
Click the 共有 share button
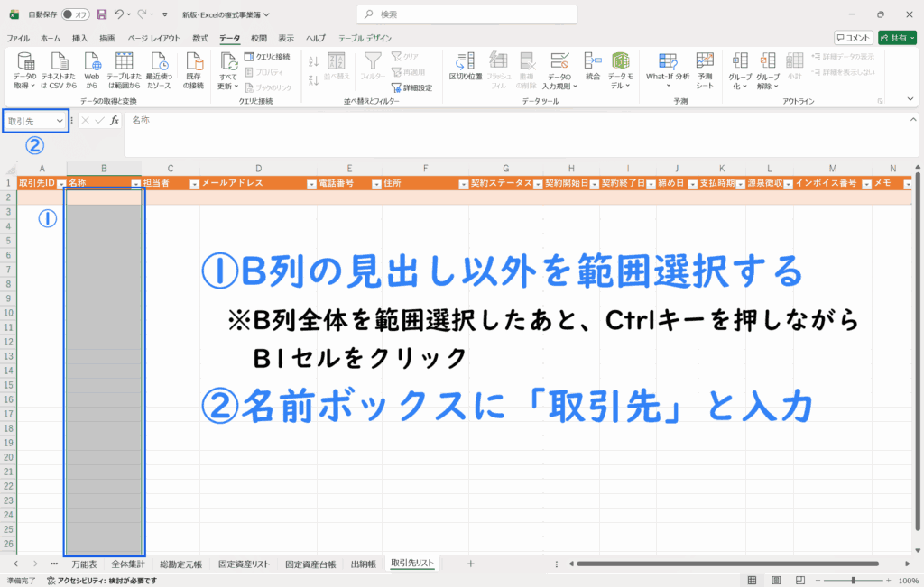[x=897, y=38]
